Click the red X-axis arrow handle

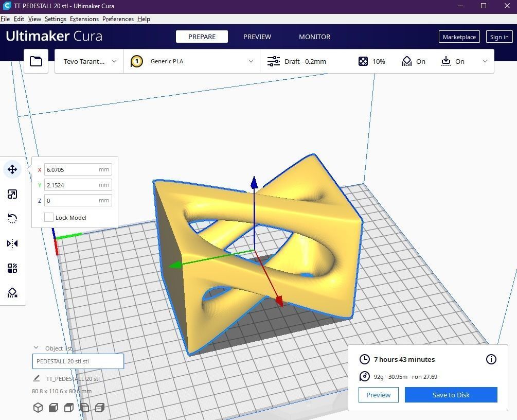[279, 301]
